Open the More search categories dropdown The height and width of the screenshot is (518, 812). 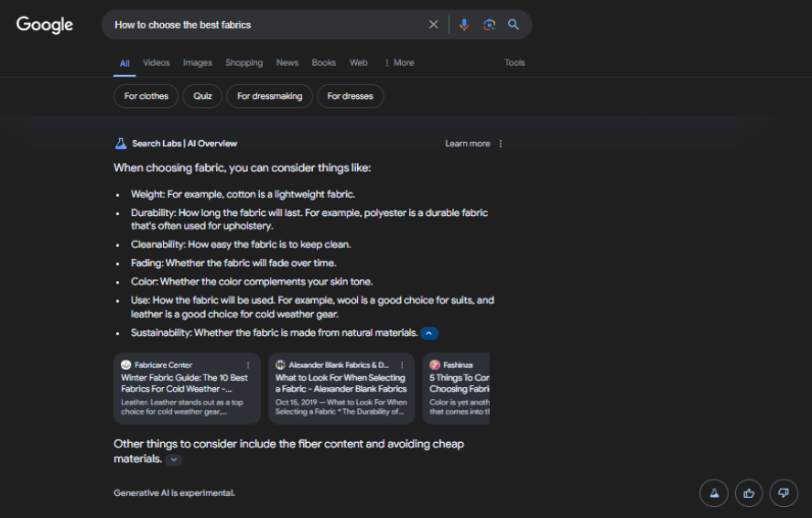pyautogui.click(x=399, y=63)
